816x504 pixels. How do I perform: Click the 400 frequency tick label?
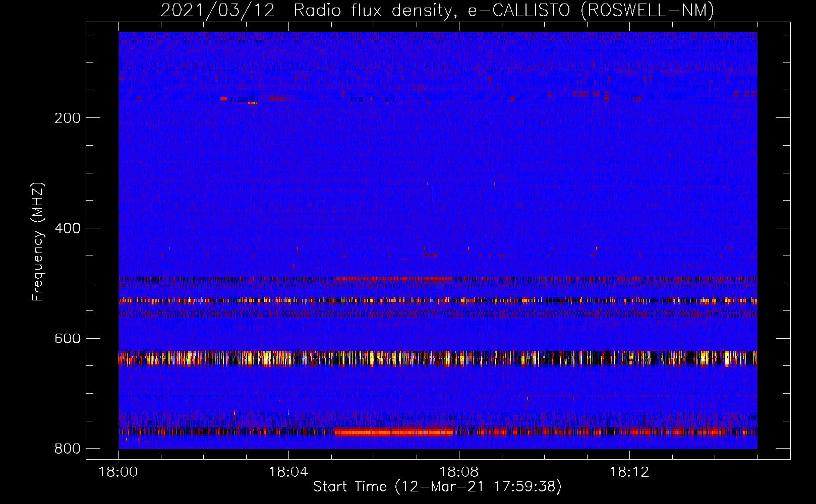pyautogui.click(x=68, y=228)
